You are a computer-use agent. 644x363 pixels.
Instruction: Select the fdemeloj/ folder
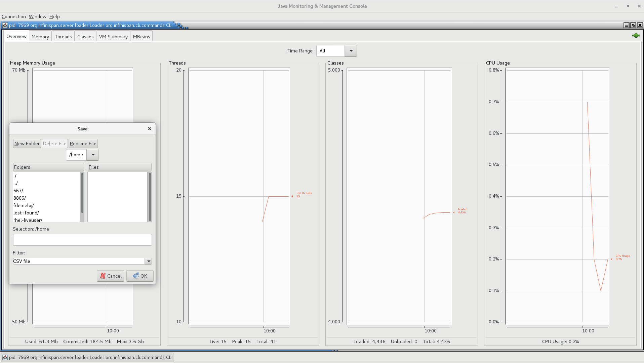[24, 205]
